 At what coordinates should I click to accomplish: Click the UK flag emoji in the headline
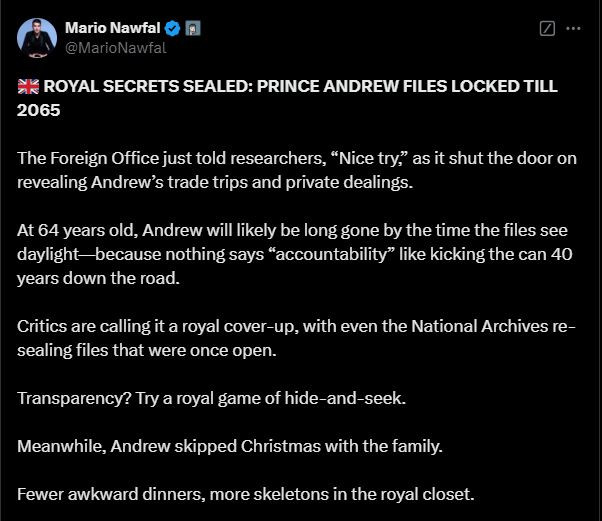tap(27, 87)
